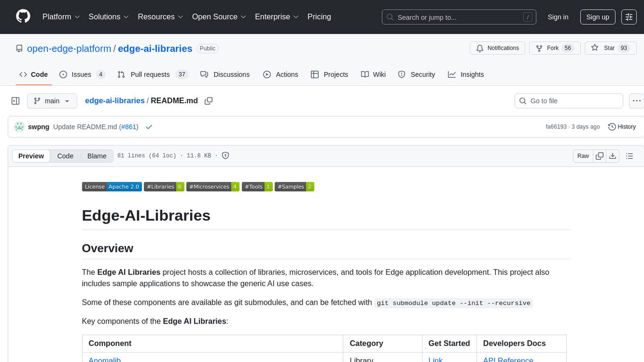Screen dimensions: 644x362
Task: Open the Open Source dropdown
Action: coord(219,17)
